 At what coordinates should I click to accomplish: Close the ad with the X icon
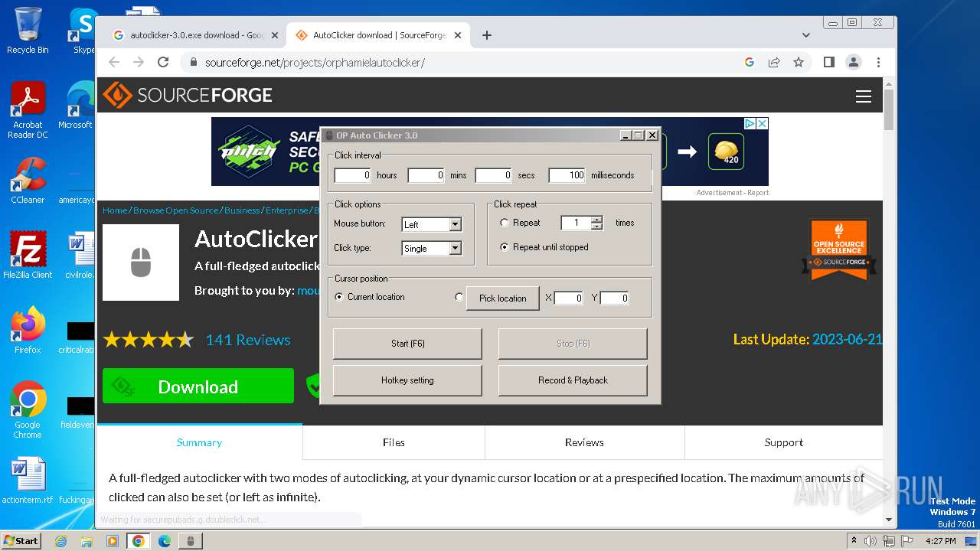[x=762, y=123]
